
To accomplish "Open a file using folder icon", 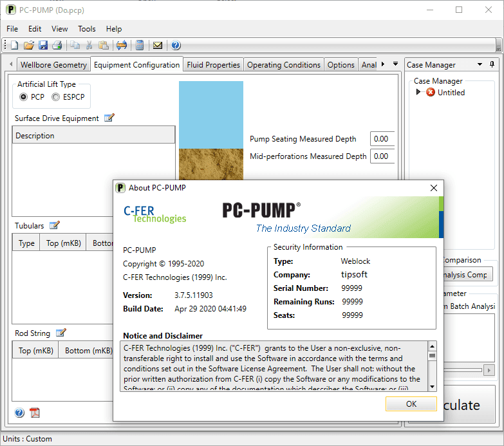I will click(x=28, y=45).
